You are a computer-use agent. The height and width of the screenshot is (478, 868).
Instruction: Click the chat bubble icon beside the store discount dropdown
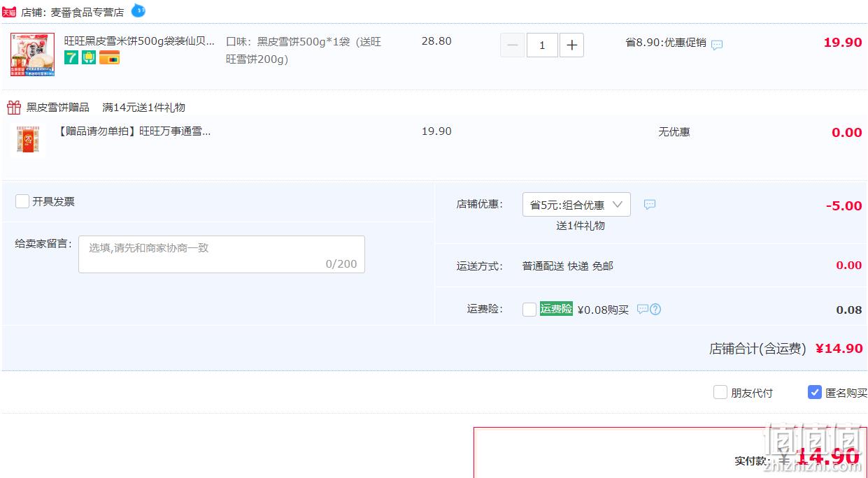coord(650,205)
